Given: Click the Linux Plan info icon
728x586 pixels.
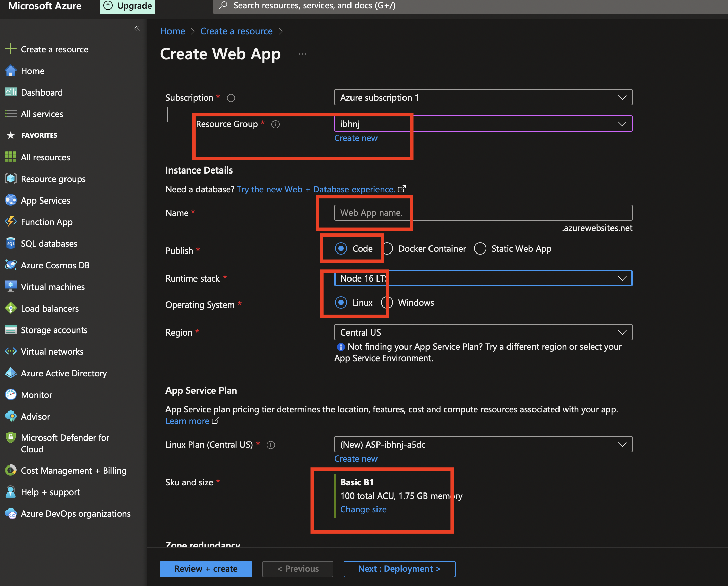Looking at the screenshot, I should 271,445.
